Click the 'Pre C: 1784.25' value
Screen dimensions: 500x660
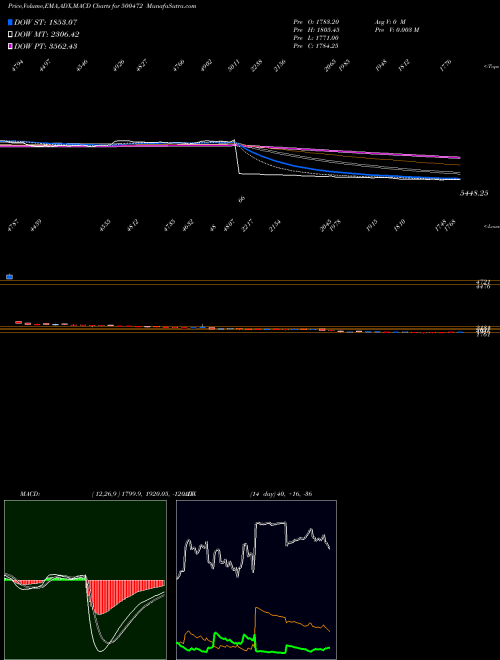pos(316,46)
